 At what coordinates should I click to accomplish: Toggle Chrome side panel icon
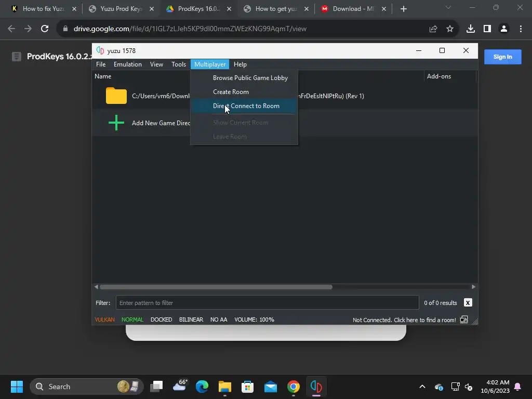(487, 29)
